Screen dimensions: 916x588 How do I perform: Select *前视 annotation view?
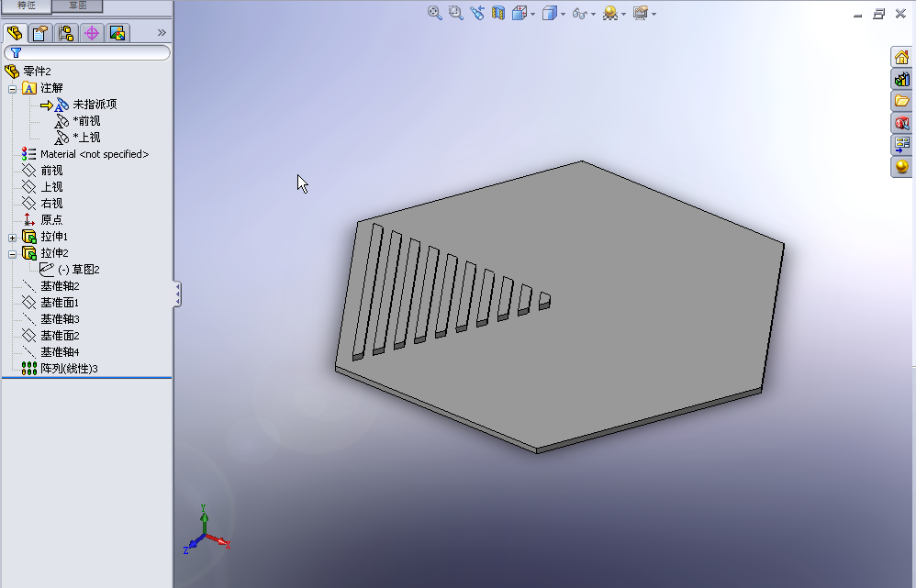[x=78, y=121]
